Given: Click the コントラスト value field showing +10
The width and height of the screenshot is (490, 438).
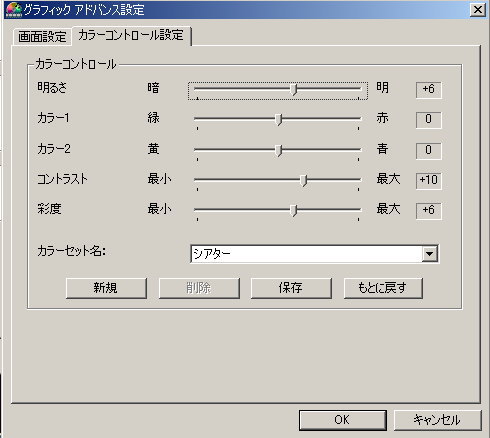Looking at the screenshot, I should [x=429, y=181].
